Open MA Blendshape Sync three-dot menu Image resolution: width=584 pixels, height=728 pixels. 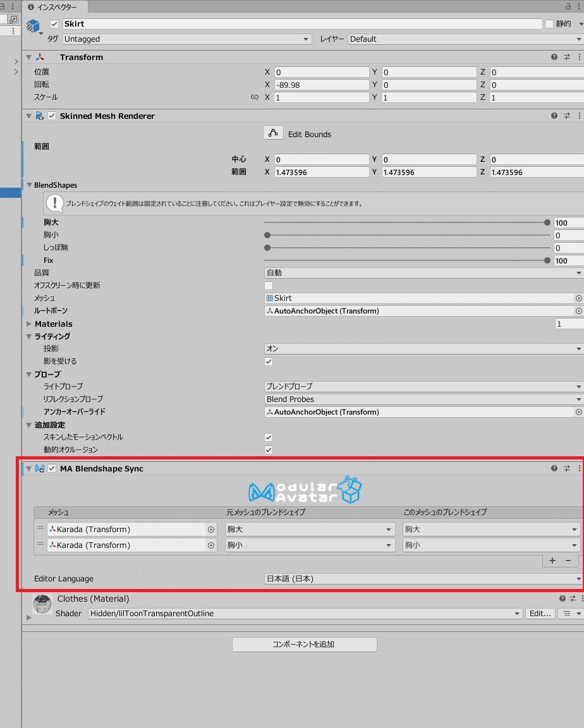(x=580, y=468)
